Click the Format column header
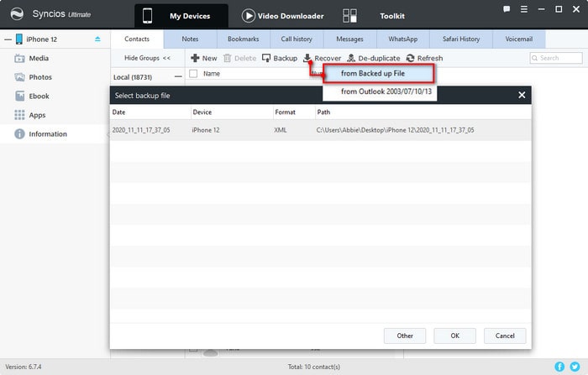588x375 pixels. [x=294, y=112]
